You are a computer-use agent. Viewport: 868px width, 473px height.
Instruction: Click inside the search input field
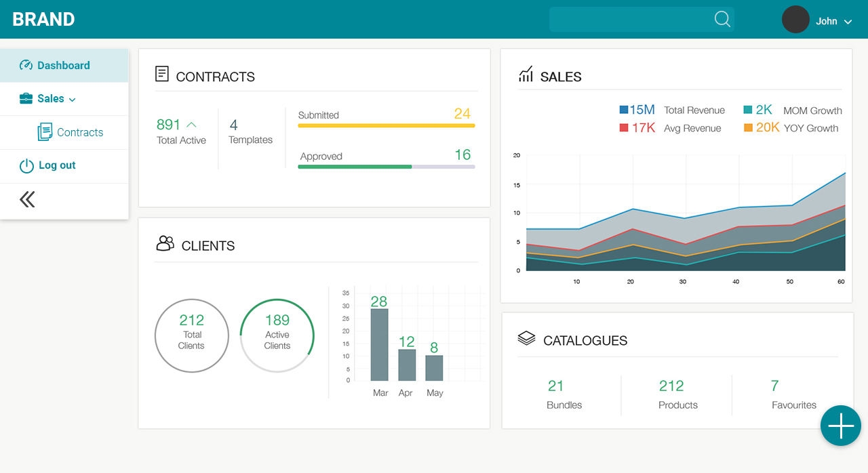point(631,20)
